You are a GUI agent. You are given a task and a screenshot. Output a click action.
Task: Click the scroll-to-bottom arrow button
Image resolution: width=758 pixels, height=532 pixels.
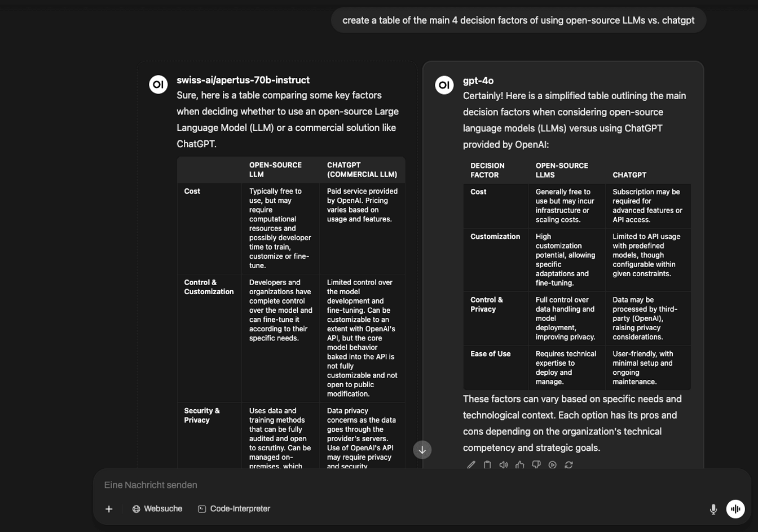point(422,450)
